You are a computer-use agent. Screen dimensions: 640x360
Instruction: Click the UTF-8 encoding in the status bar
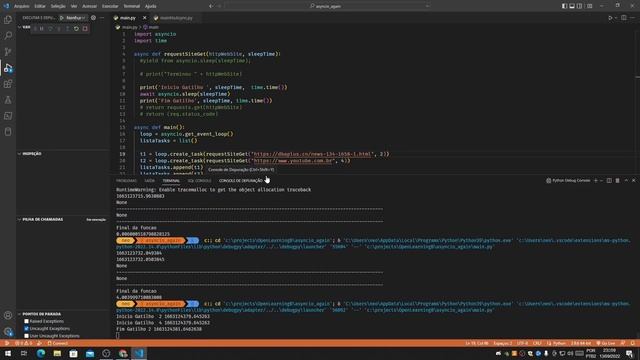pos(522,343)
